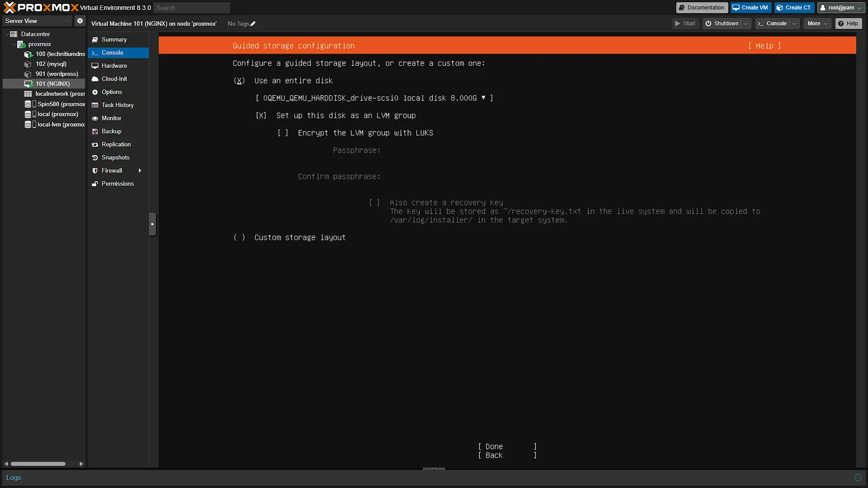Select VM 102 mysql in tree
This screenshot has height=488, width=868.
[x=45, y=64]
